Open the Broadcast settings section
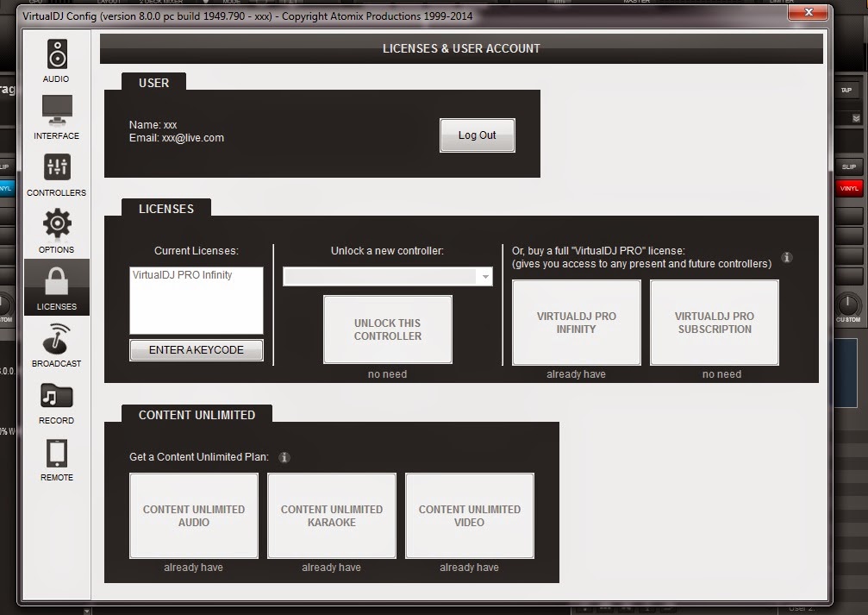This screenshot has width=868, height=615. (x=57, y=345)
